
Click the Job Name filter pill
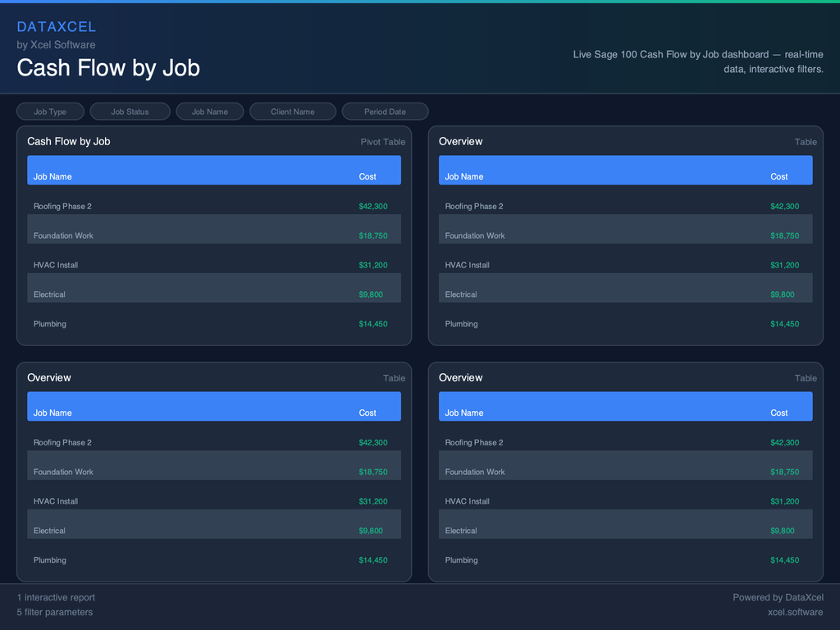coord(209,112)
